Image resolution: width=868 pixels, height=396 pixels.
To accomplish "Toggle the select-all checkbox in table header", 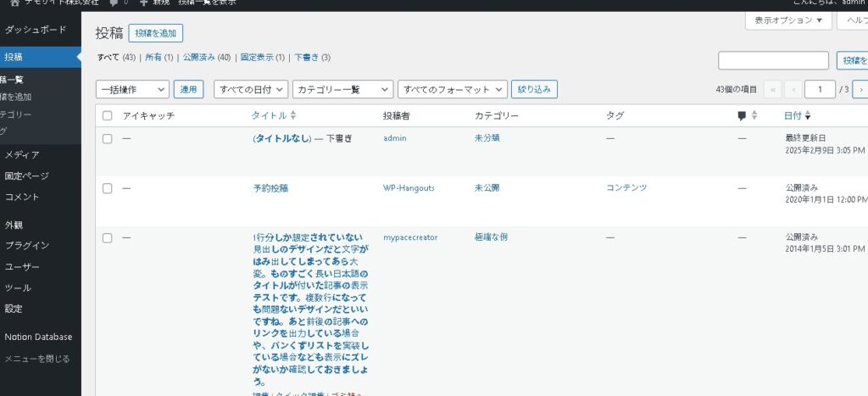I will [x=108, y=115].
